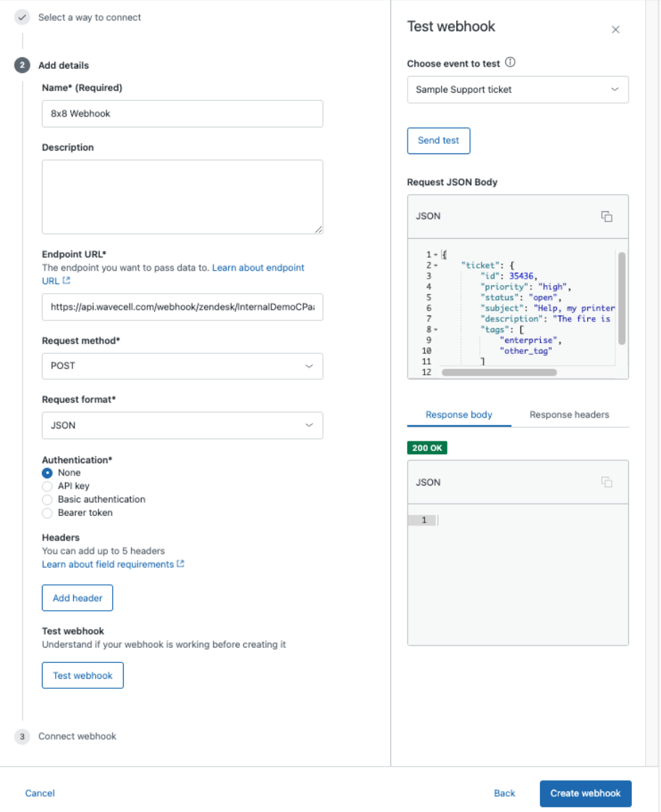661x812 pixels.
Task: Select the API key authentication option
Action: coord(48,486)
